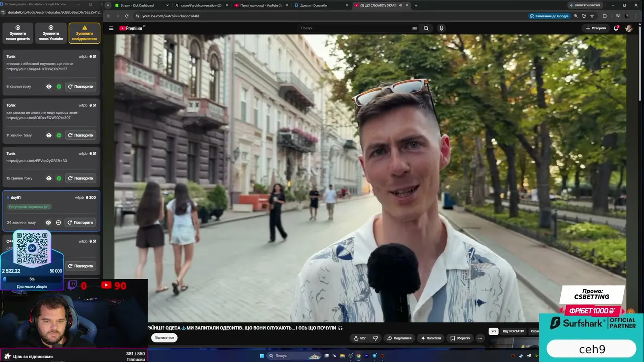Toggle the green check on the 15-minute donation

(x=59, y=178)
